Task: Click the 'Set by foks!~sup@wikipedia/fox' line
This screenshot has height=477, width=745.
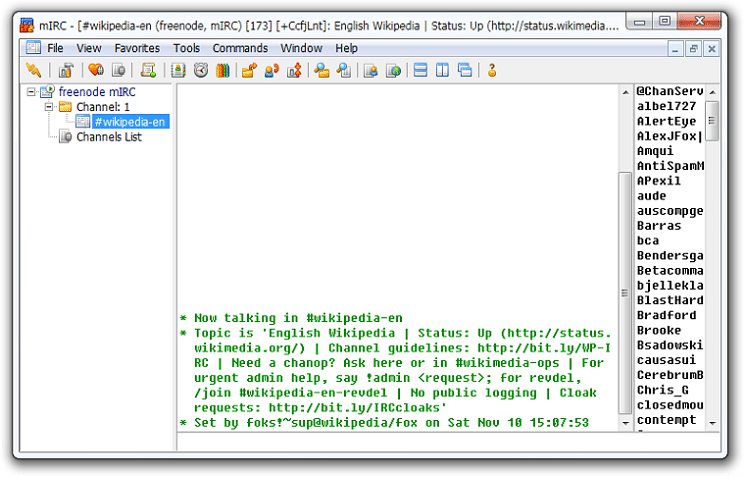Action: coord(384,422)
